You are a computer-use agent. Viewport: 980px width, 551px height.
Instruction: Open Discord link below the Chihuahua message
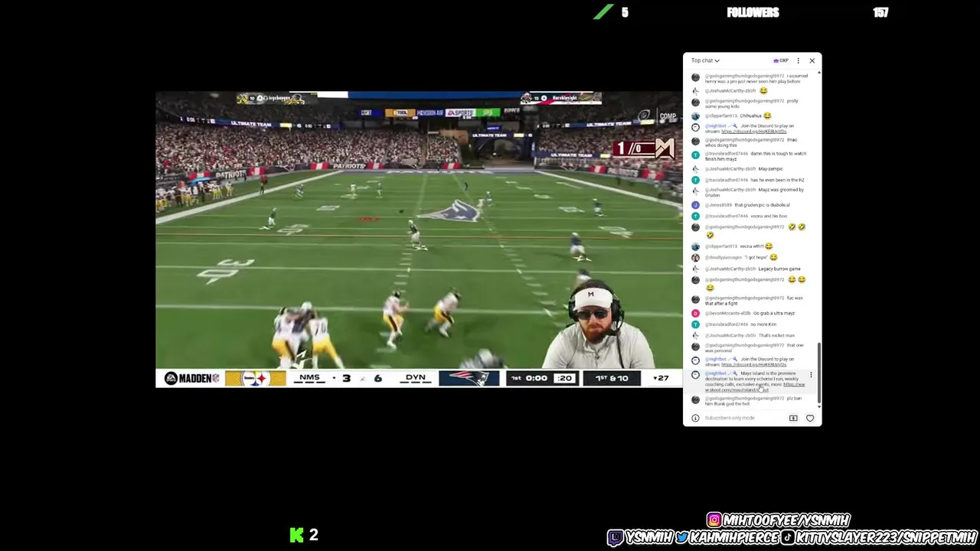click(x=753, y=132)
